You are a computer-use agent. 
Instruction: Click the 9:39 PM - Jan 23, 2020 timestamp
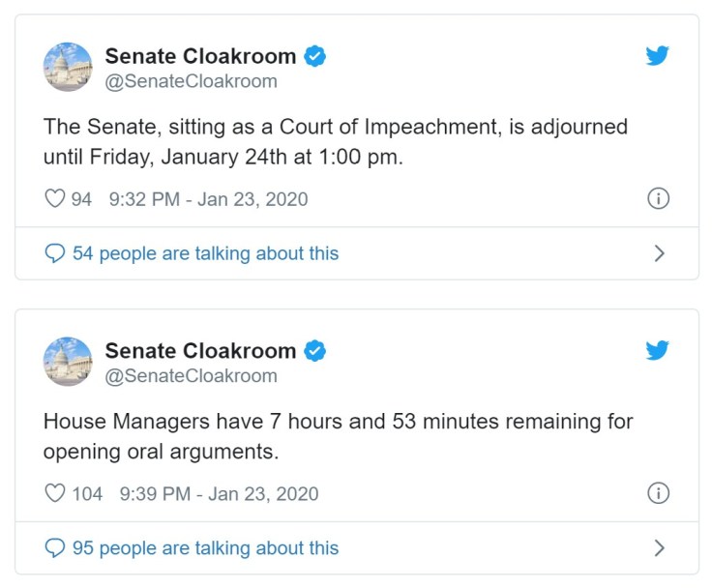click(x=219, y=494)
